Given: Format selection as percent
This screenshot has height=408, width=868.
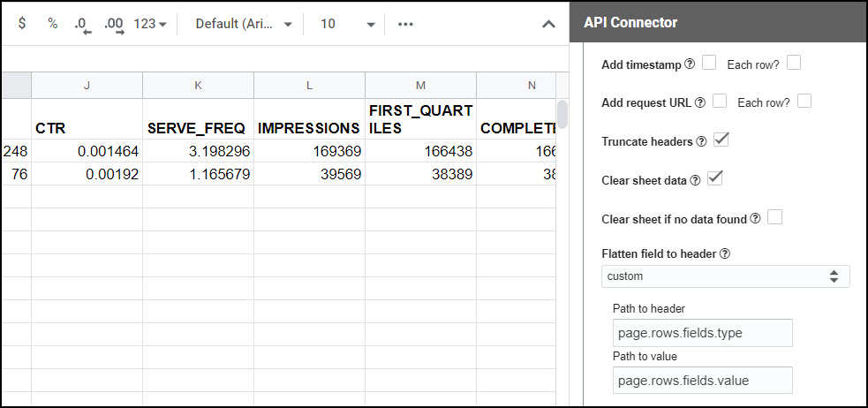Looking at the screenshot, I should coord(53,23).
